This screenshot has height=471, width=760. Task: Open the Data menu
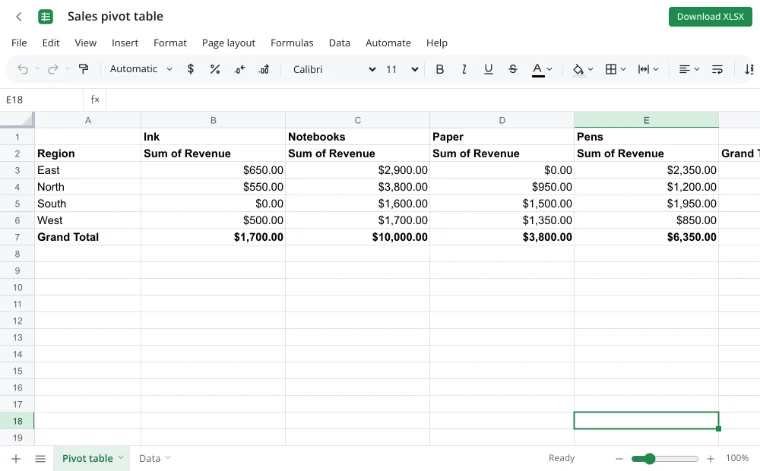tap(339, 43)
